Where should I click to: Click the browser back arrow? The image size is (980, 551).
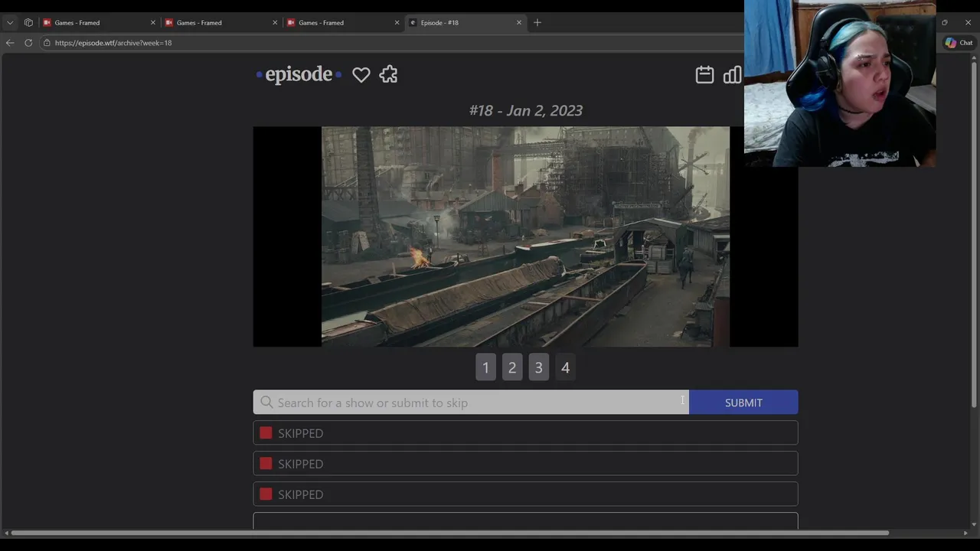(x=10, y=43)
